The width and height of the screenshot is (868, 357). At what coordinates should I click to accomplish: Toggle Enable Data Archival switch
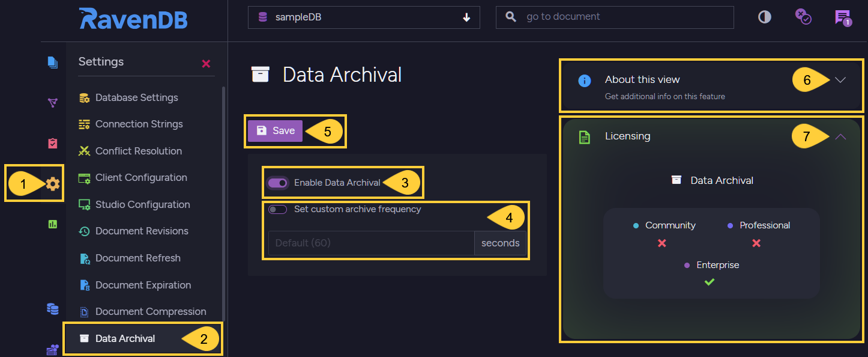click(279, 183)
